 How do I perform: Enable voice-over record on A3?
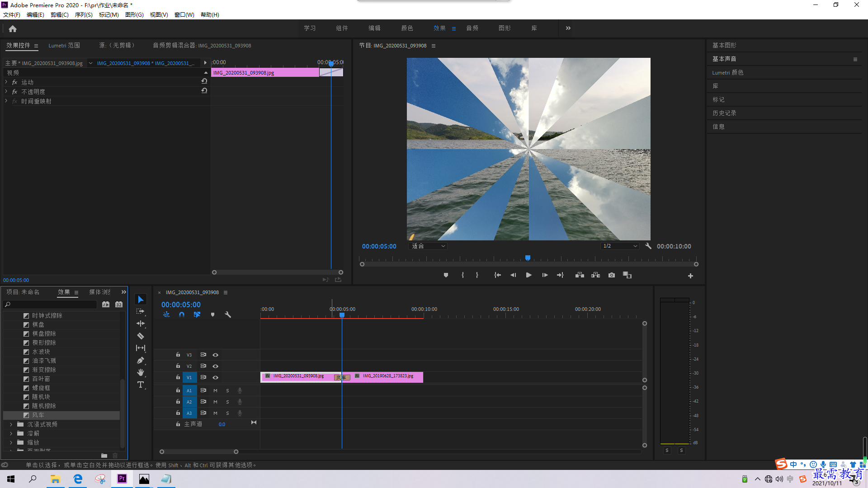[x=240, y=413]
